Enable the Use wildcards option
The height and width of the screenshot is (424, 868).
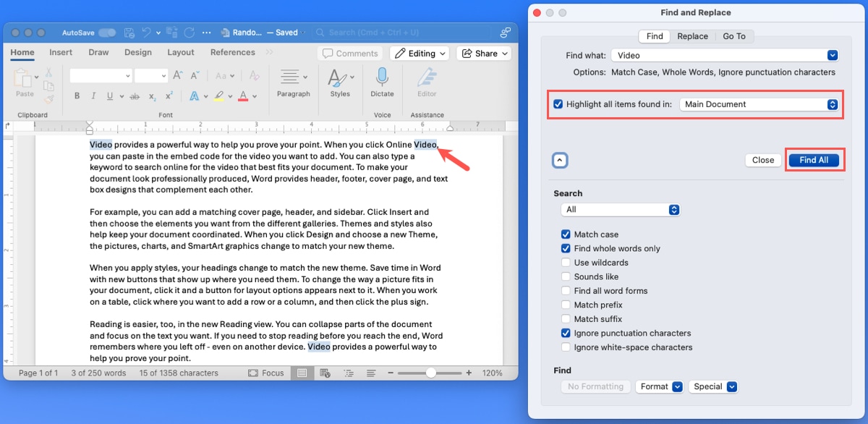point(566,262)
